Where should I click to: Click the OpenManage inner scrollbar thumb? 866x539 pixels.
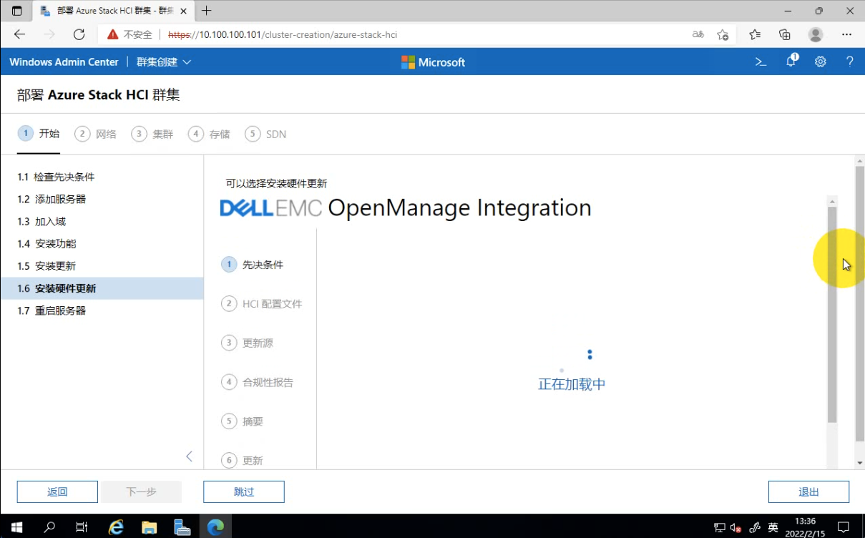click(832, 315)
